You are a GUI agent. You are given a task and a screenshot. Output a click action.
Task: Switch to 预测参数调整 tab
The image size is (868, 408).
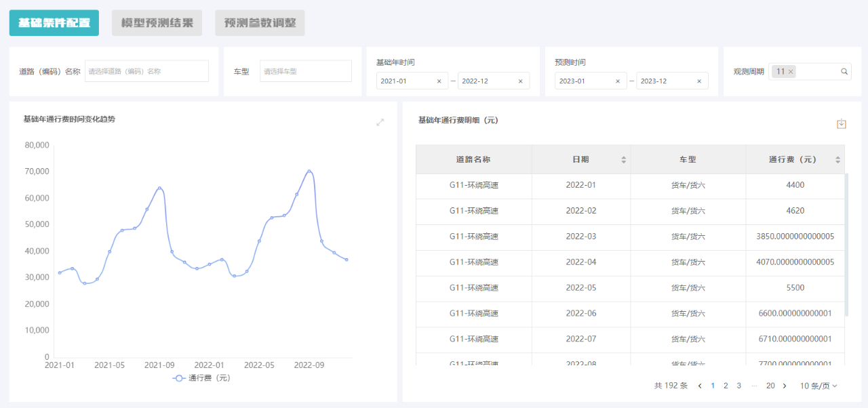(x=260, y=23)
